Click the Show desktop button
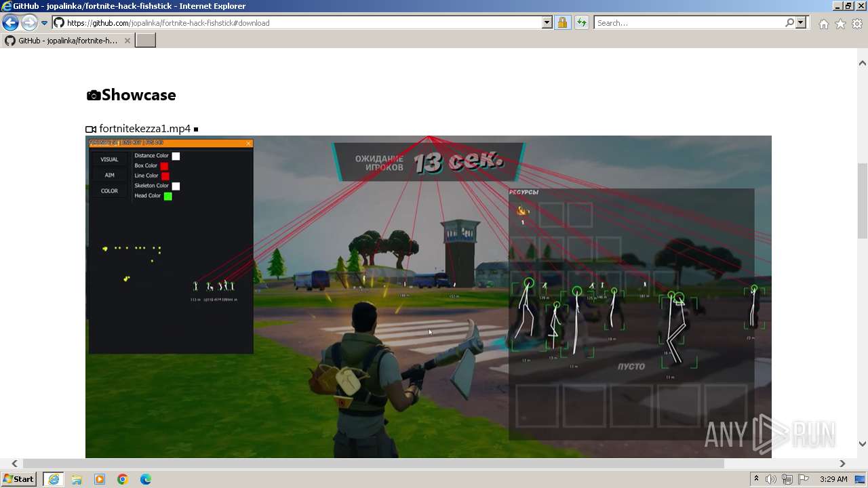This screenshot has height=488, width=868. coord(861,479)
